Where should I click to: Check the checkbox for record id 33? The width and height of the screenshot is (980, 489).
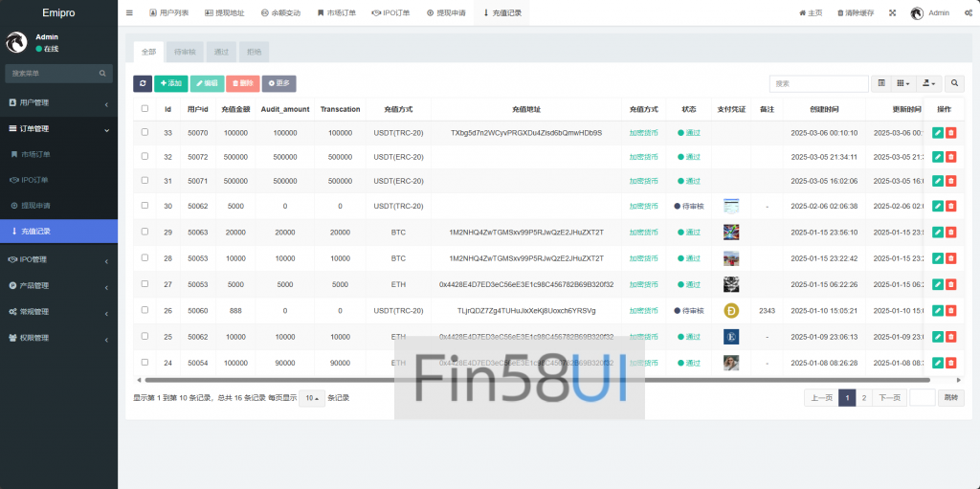145,133
